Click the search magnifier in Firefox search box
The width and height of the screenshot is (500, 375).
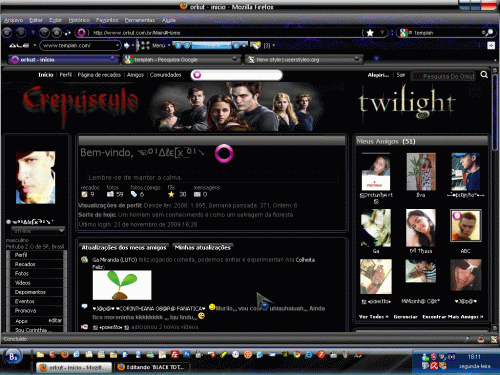pyautogui.click(x=489, y=32)
